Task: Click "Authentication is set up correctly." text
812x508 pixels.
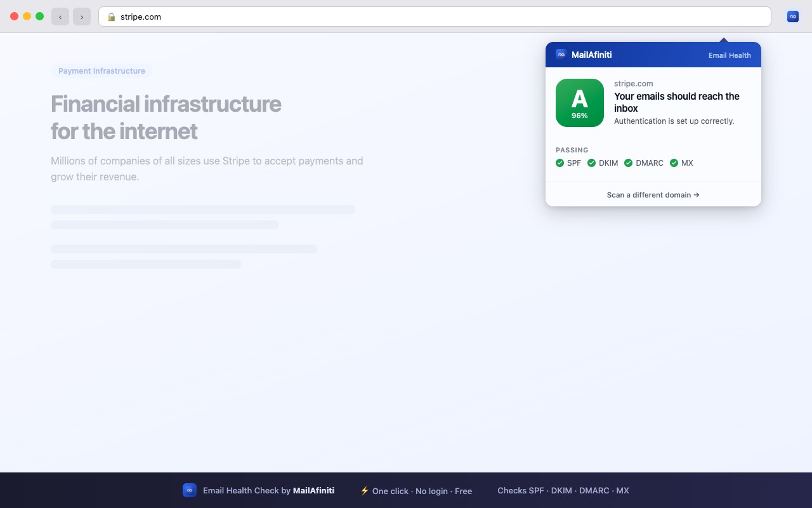Action: pyautogui.click(x=674, y=121)
